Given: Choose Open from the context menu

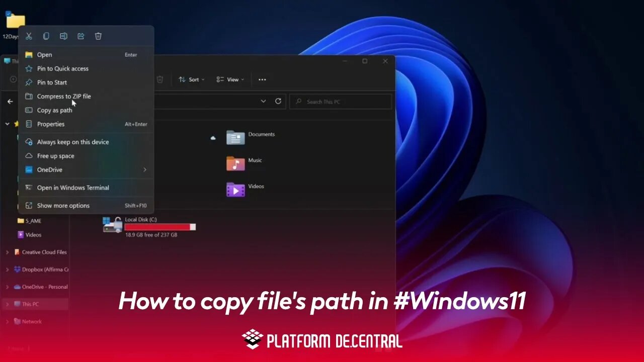Looking at the screenshot, I should (x=86, y=55).
